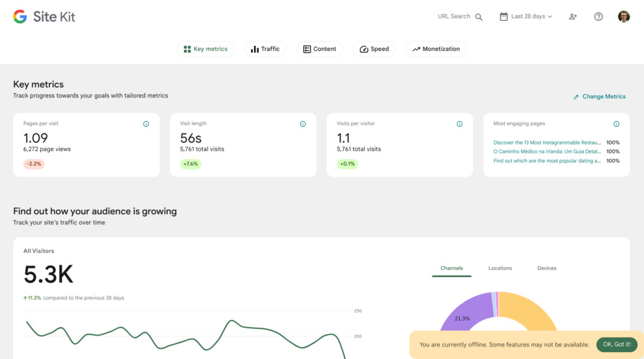This screenshot has height=359, width=644.
Task: Click info icon on Visits per visitor card
Action: [x=459, y=124]
